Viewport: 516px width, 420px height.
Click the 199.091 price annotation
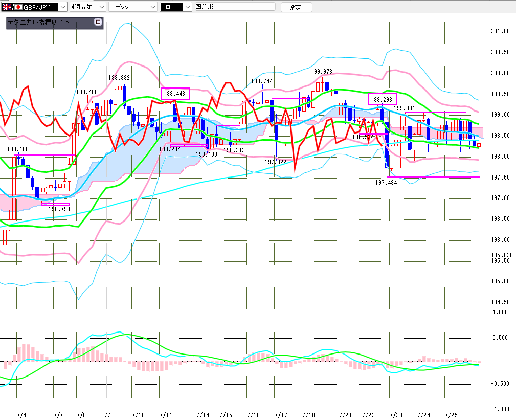405,108
